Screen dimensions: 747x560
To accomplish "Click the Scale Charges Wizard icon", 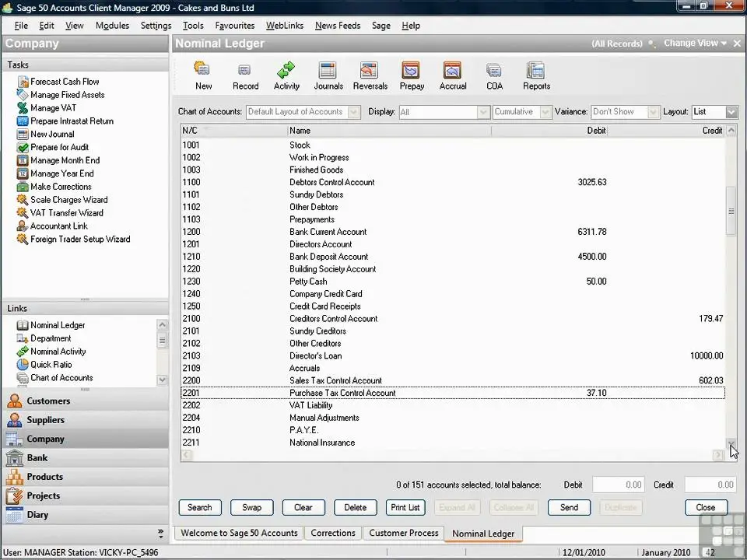I will coord(23,200).
